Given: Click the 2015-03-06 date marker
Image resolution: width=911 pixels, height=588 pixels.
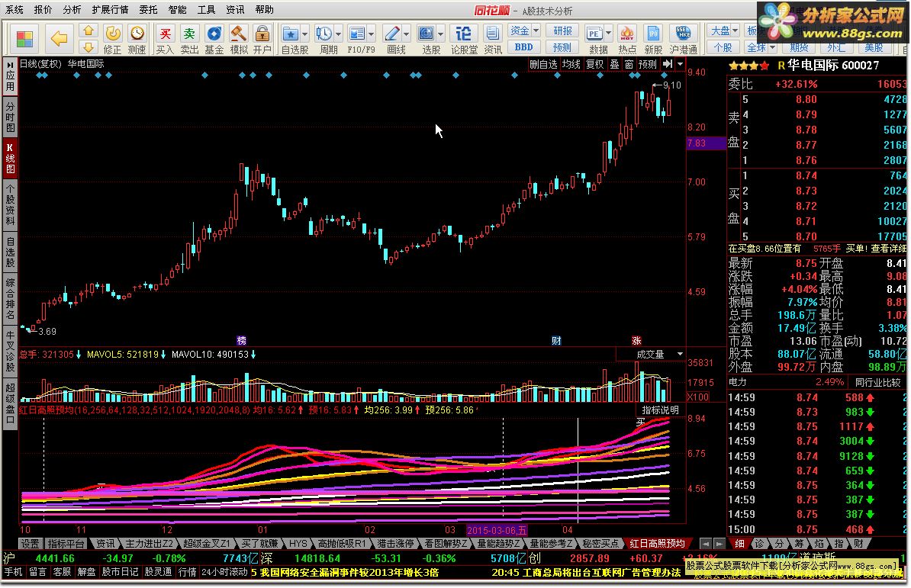Looking at the screenshot, I should coord(497,530).
